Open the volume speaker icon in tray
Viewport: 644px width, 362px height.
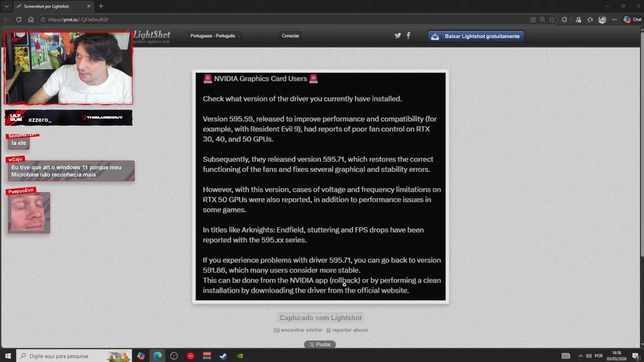(x=589, y=356)
